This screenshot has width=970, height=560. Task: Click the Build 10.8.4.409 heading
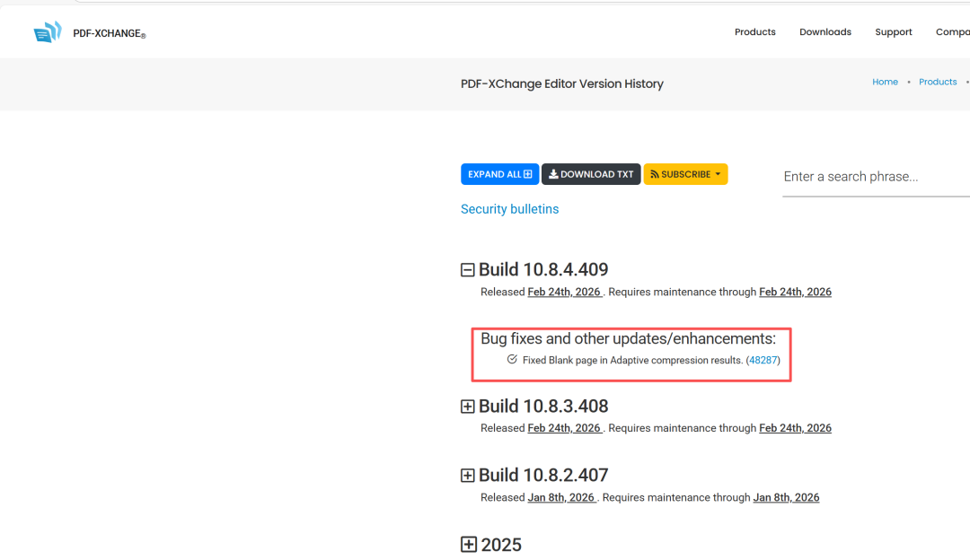(543, 270)
